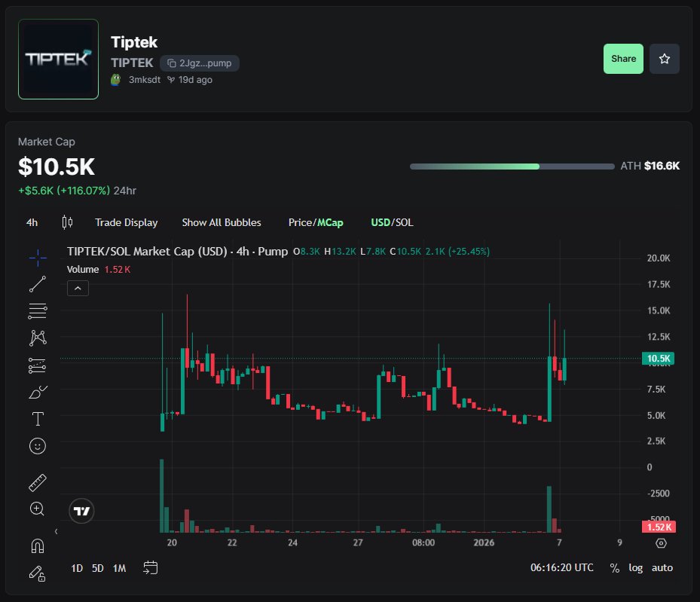Select the trend line drawing tool
Image resolution: width=700 pixels, height=602 pixels.
point(37,283)
